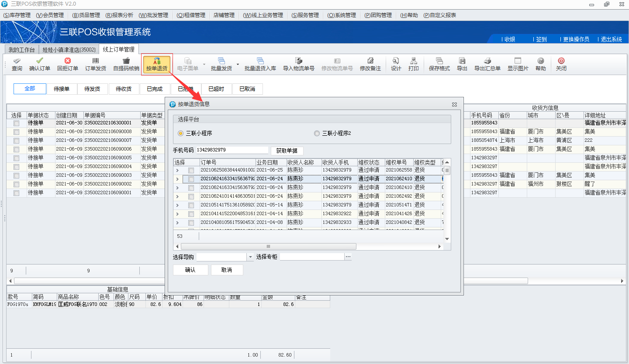Viewport: 629px width, 364px height.
Task: Open the 会员管理 menu
Action: pos(50,15)
